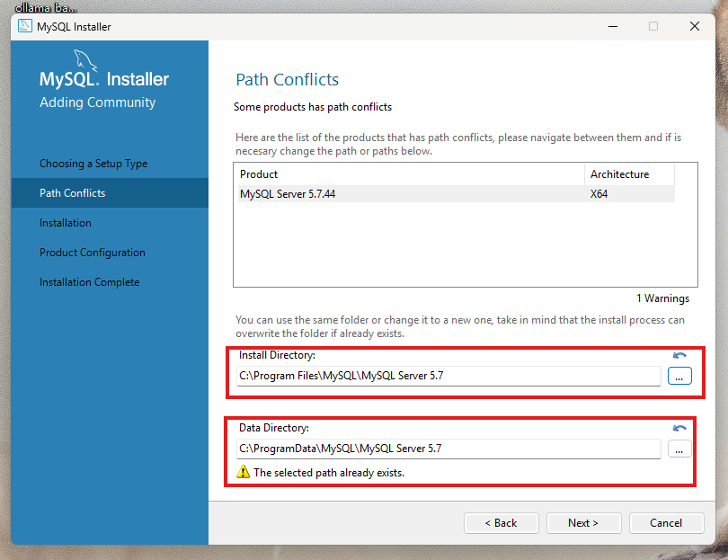Go Back to previous step
The height and width of the screenshot is (560, 728).
(501, 523)
